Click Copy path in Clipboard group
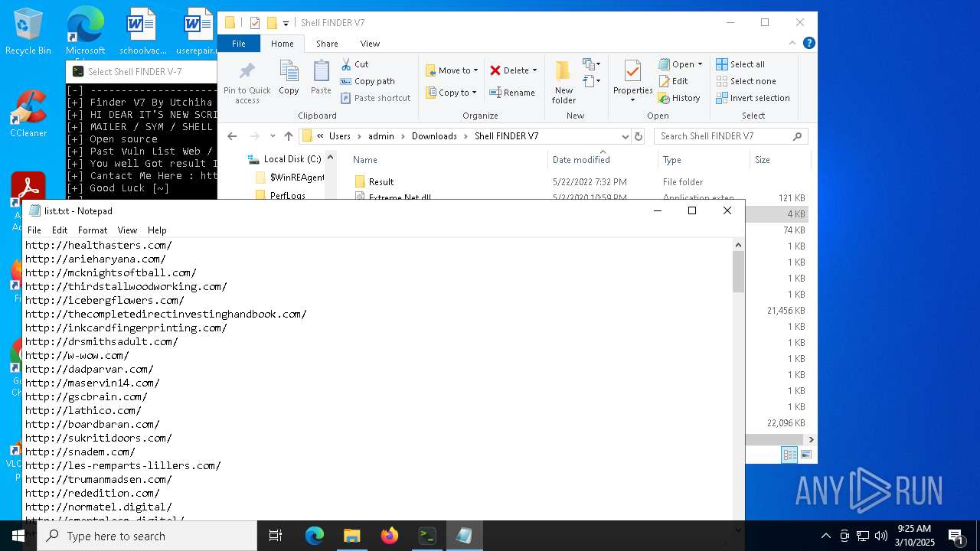Image resolution: width=980 pixels, height=551 pixels. coord(367,81)
